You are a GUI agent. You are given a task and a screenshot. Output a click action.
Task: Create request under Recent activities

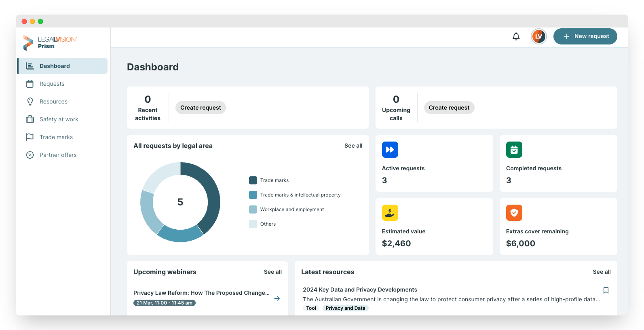[201, 108]
